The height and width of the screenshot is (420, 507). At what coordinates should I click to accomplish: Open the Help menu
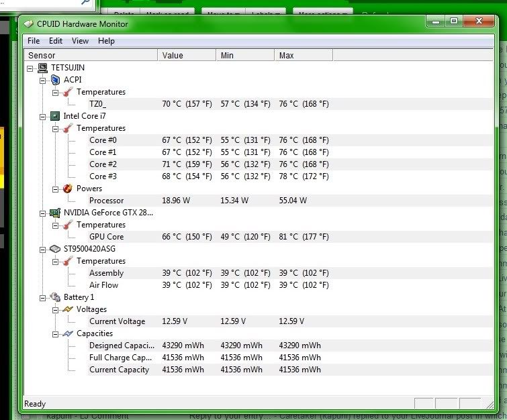[106, 41]
